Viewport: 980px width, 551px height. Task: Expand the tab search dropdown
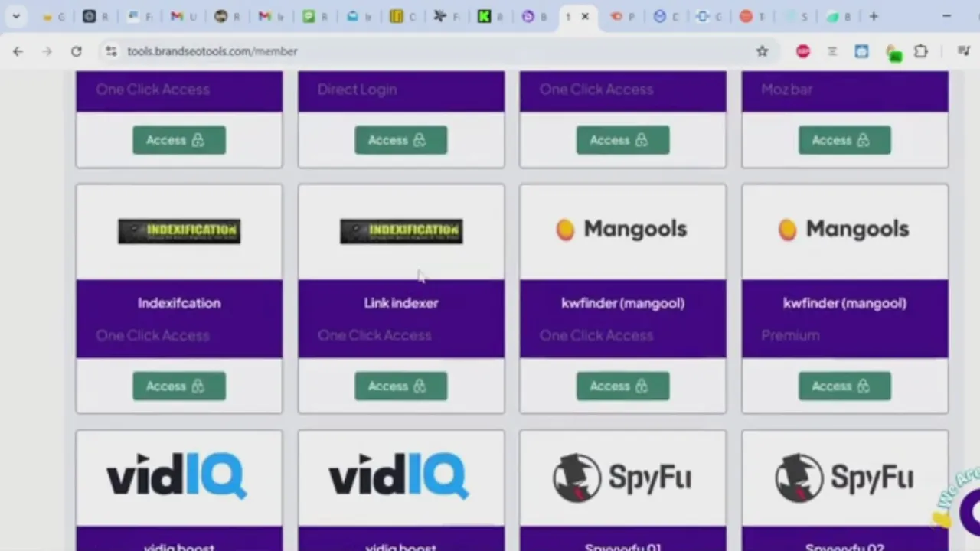point(15,16)
